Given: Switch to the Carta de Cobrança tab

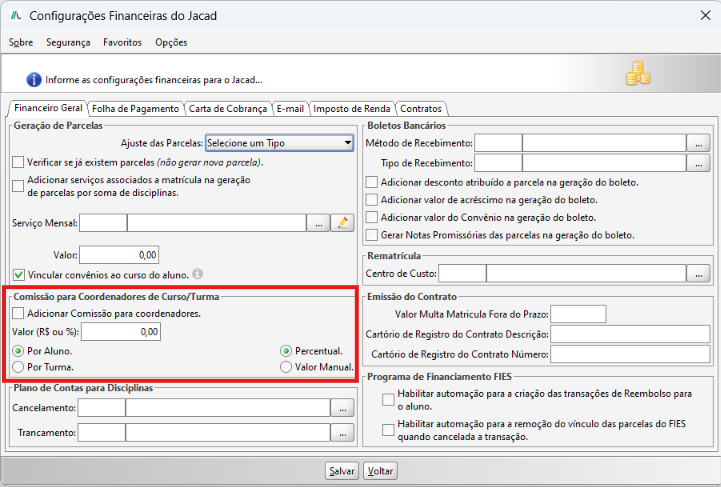Looking at the screenshot, I should [x=228, y=109].
